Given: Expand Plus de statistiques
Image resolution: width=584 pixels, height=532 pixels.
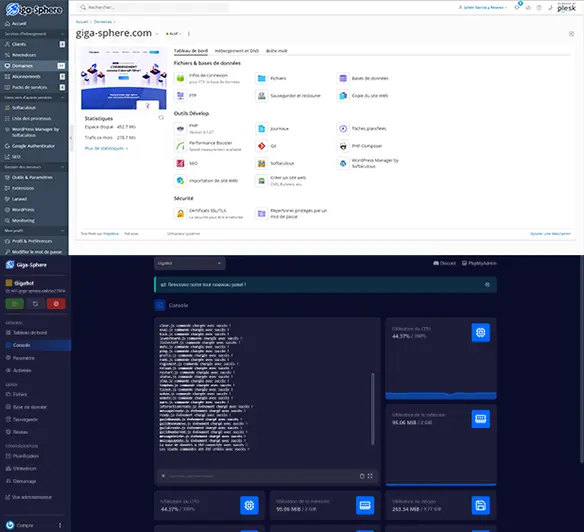Looking at the screenshot, I should tap(106, 148).
